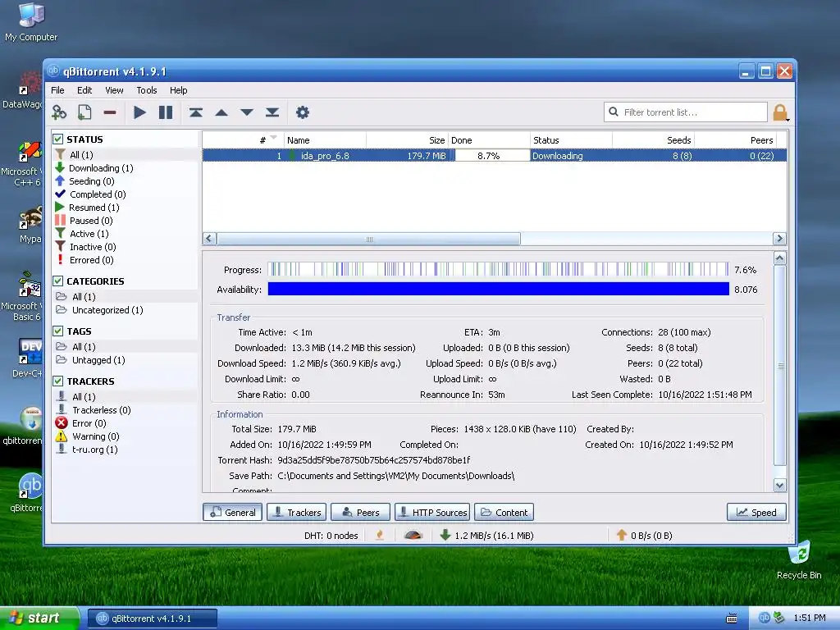Click the torrent list horizontal scrollbar thumb
This screenshot has height=630, width=840.
(368, 239)
